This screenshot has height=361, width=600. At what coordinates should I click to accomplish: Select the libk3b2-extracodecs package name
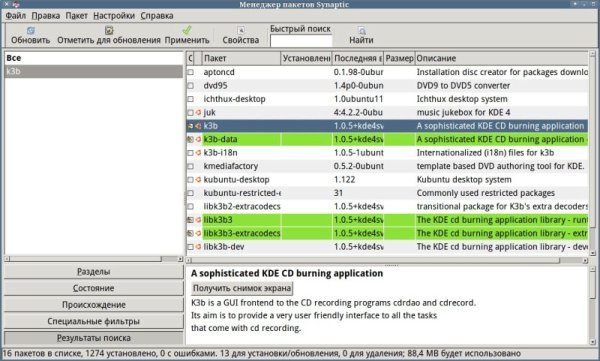tap(242, 206)
